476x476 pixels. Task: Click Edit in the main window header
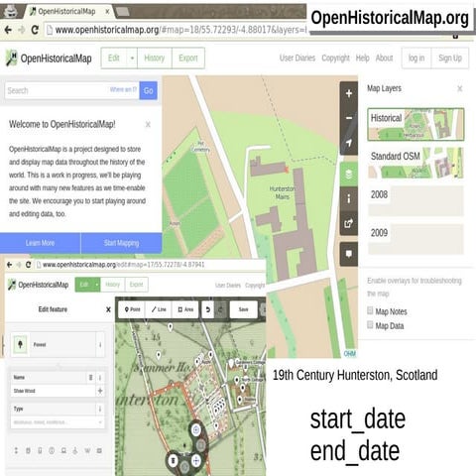(x=114, y=59)
